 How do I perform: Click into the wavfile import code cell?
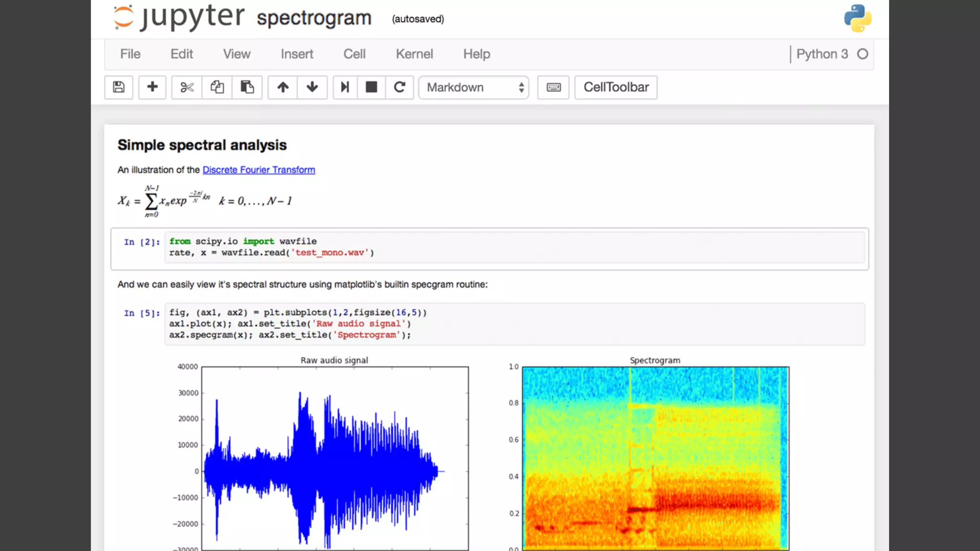pyautogui.click(x=515, y=247)
